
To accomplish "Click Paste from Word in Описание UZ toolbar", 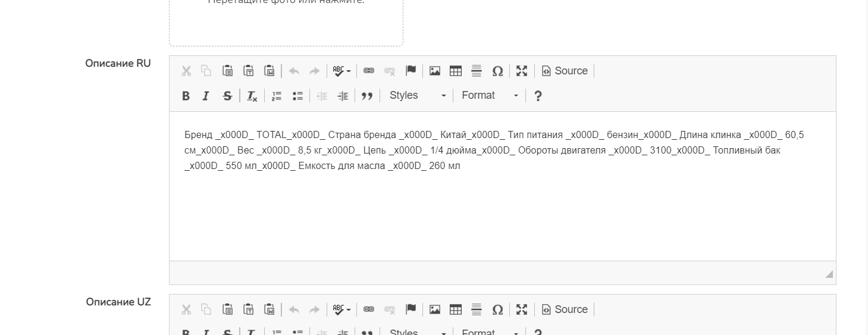I will tap(269, 310).
